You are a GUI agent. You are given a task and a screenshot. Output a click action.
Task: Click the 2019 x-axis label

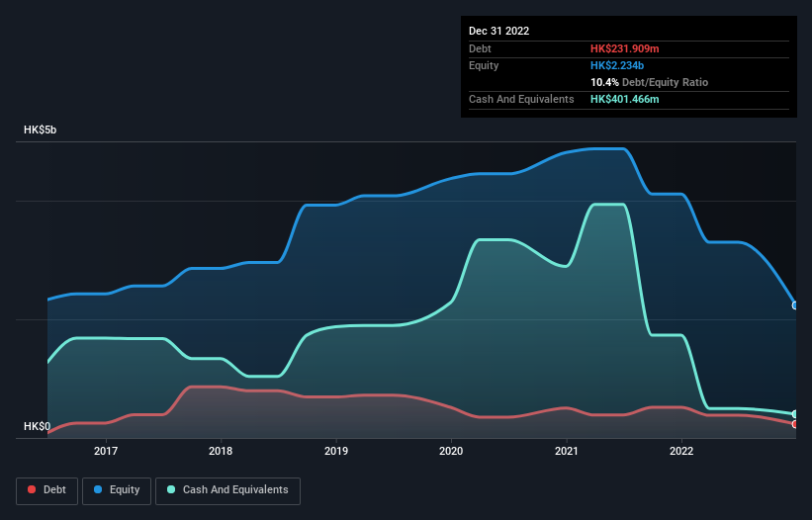click(336, 451)
